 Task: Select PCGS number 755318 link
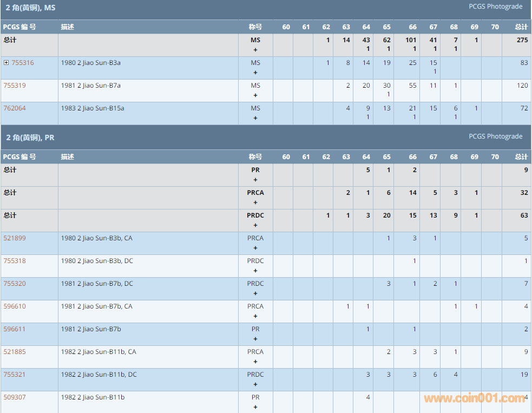point(15,261)
